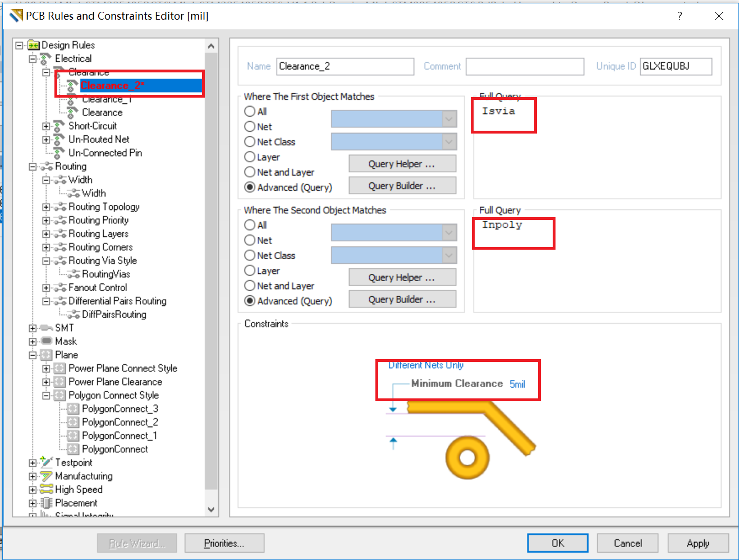Collapse the Routing category node
Viewport: 739px width, 560px height.
33,167
